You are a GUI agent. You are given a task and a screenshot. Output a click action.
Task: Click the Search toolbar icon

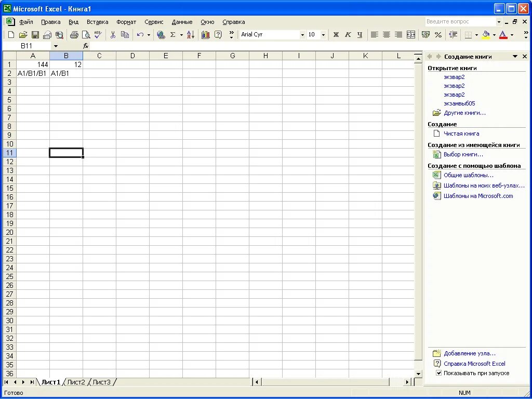(x=59, y=35)
